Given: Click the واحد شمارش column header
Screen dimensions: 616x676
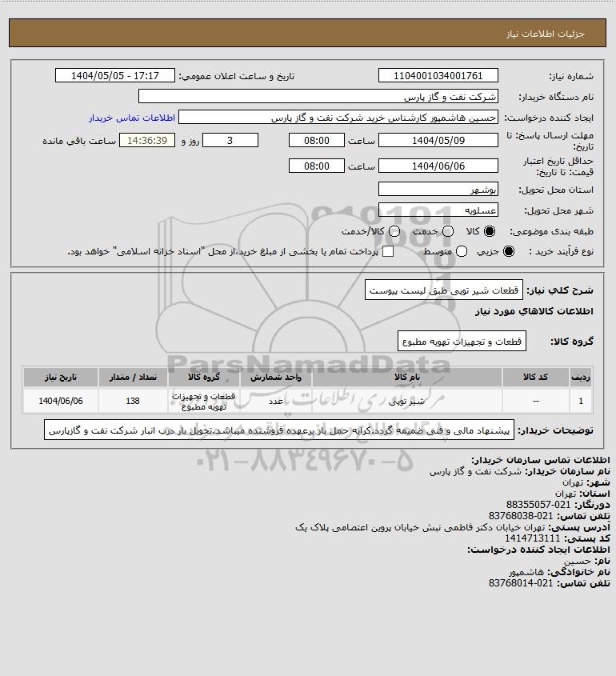Looking at the screenshot, I should pos(276,378).
